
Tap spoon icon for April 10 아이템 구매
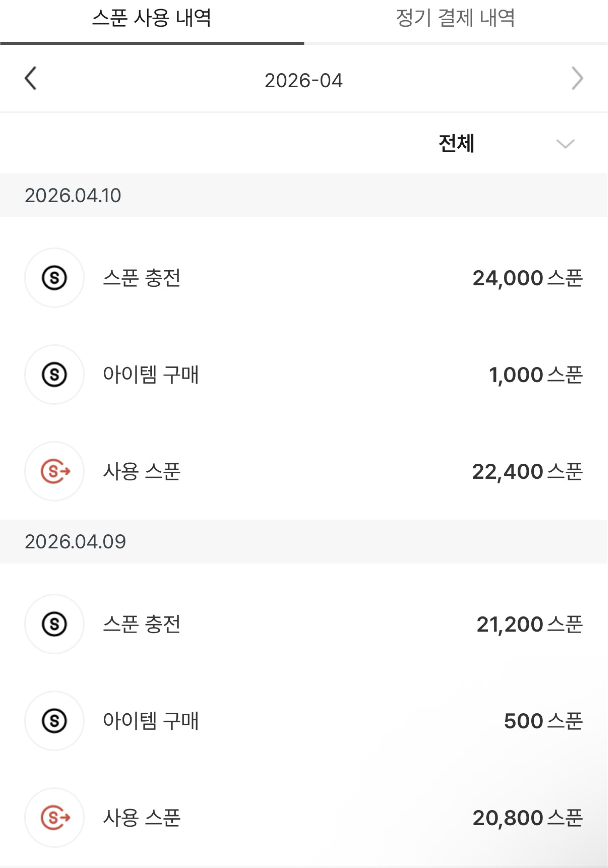[x=54, y=375]
